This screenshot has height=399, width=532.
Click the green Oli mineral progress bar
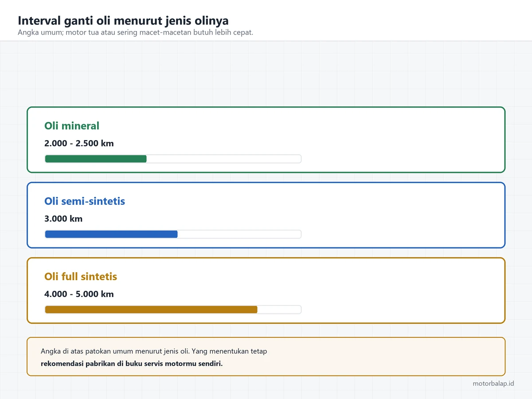173,159
